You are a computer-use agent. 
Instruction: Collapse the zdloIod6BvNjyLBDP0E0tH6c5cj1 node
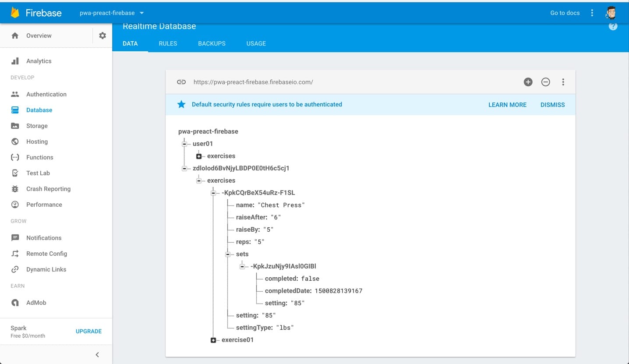point(184,168)
